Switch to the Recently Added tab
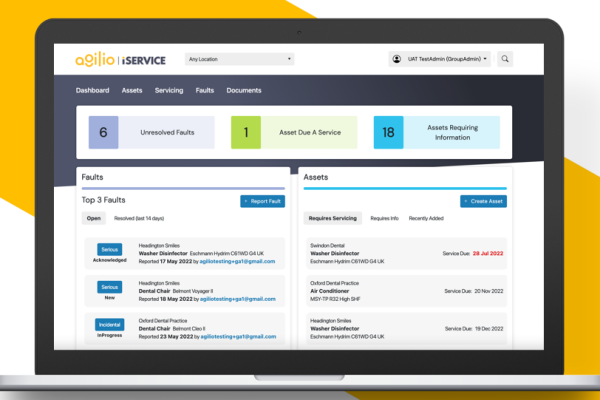 [x=426, y=218]
